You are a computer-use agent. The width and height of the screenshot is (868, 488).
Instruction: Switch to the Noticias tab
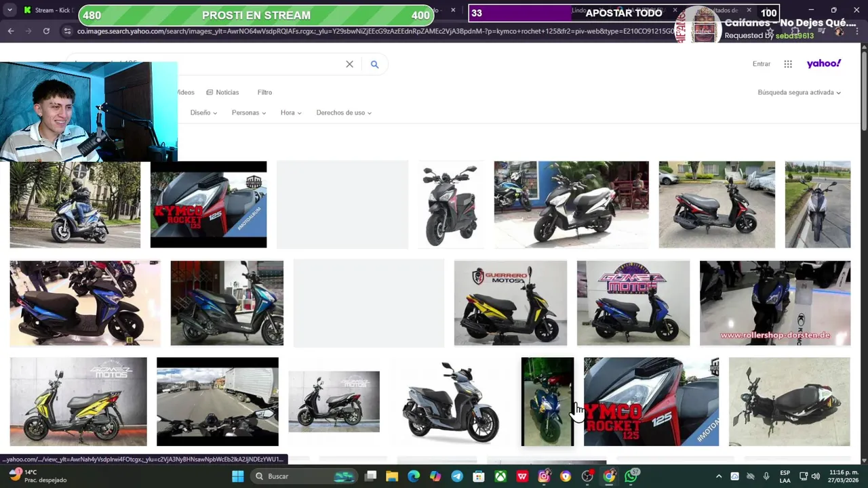tap(222, 92)
